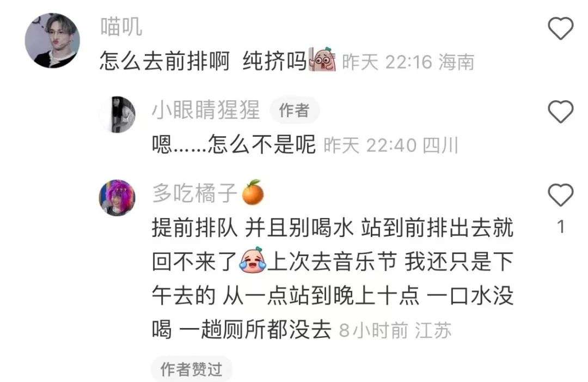Tap the crying-laughing emoji after 回不来了
This screenshot has width=588, height=382.
(x=253, y=260)
